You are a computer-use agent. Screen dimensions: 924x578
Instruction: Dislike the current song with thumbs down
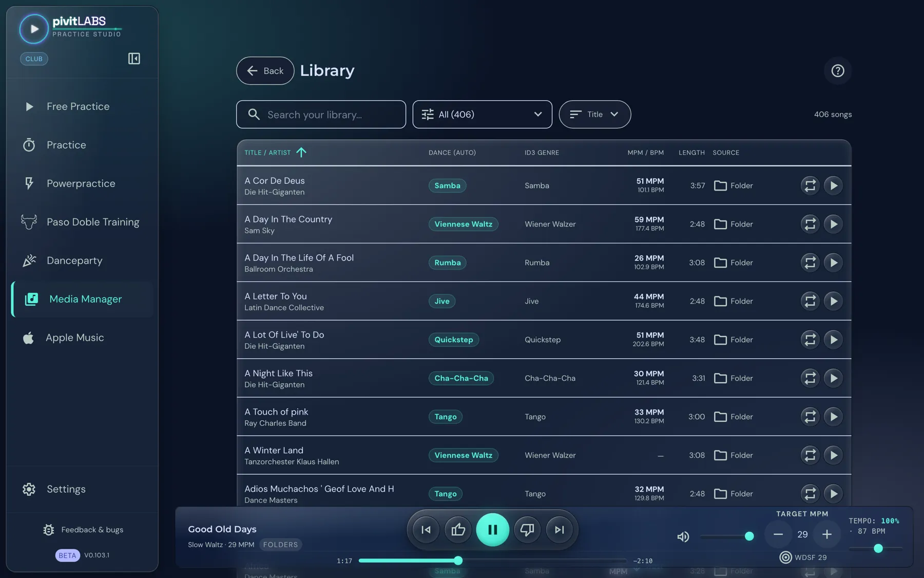point(527,529)
